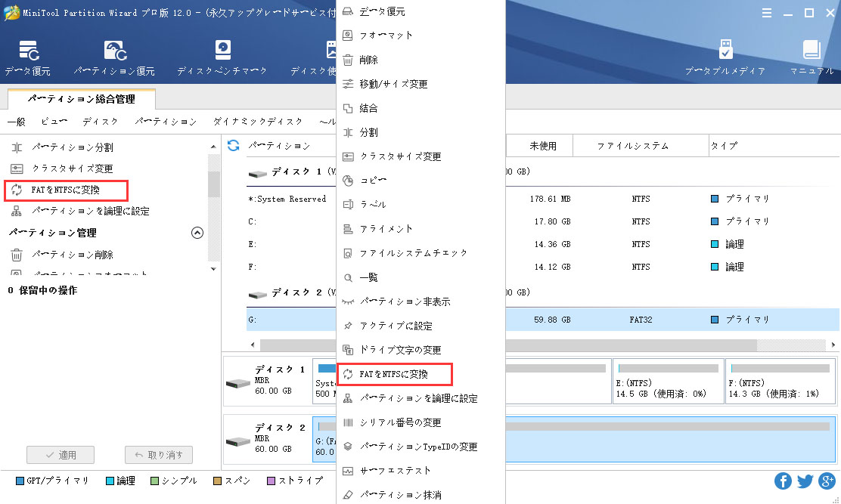Open the Facebook share icon
Screen dimensions: 841x504
pyautogui.click(x=784, y=481)
